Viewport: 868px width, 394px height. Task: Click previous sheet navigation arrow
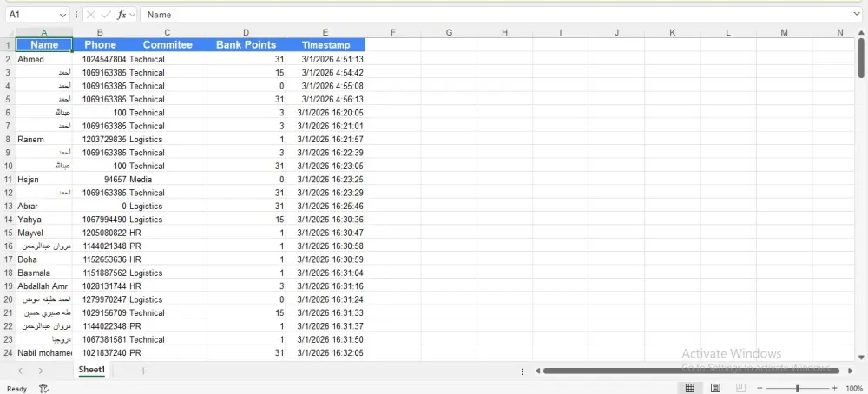click(x=21, y=371)
